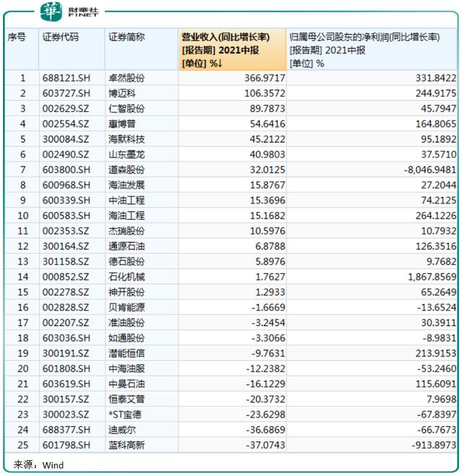Click the green FINET logo icon
The height and width of the screenshot is (476, 462).
click(x=51, y=12)
